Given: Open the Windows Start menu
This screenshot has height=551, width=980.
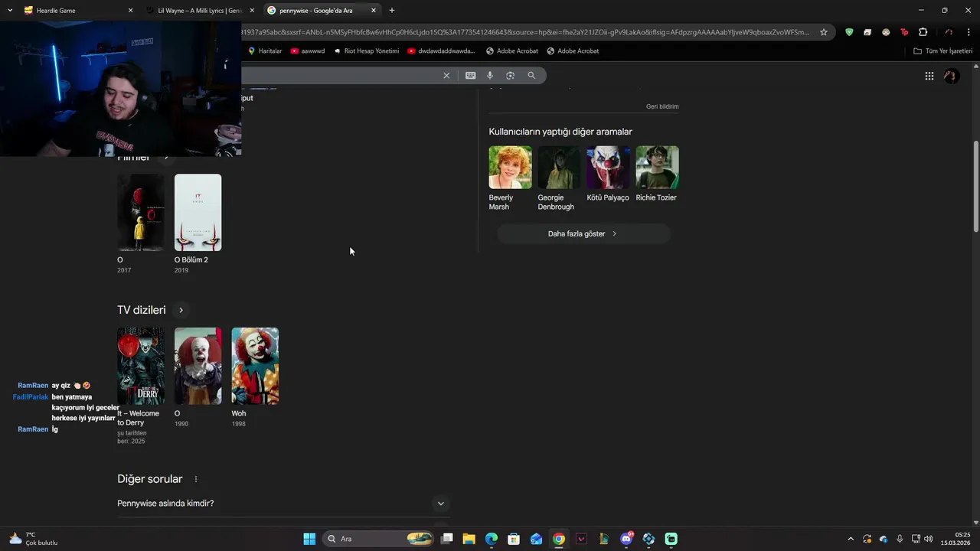Looking at the screenshot, I should pyautogui.click(x=309, y=539).
